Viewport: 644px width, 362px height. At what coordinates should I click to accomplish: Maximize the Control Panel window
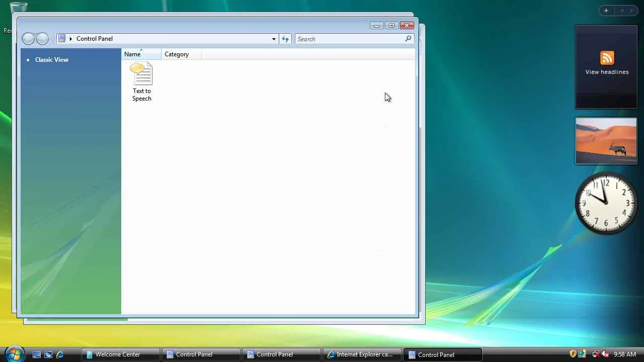click(x=391, y=26)
